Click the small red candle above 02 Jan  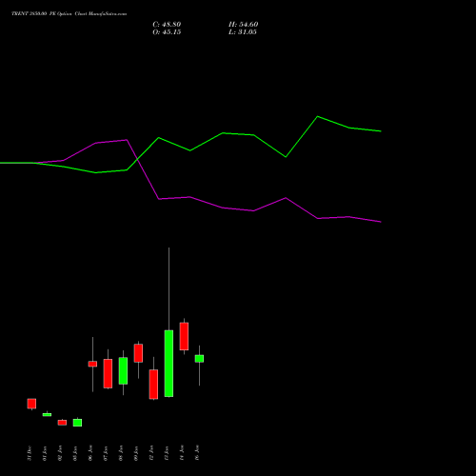[62, 423]
